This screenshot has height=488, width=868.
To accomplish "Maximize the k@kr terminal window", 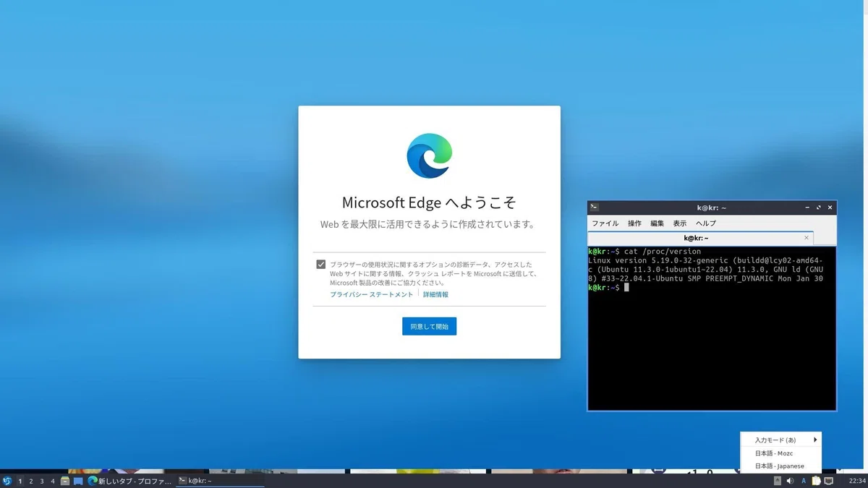I will point(819,207).
